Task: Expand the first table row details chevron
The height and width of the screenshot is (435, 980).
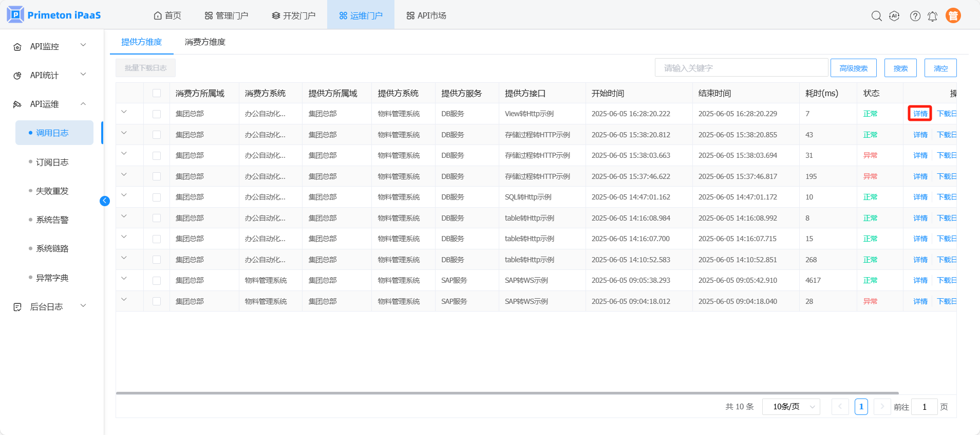Action: click(x=124, y=112)
